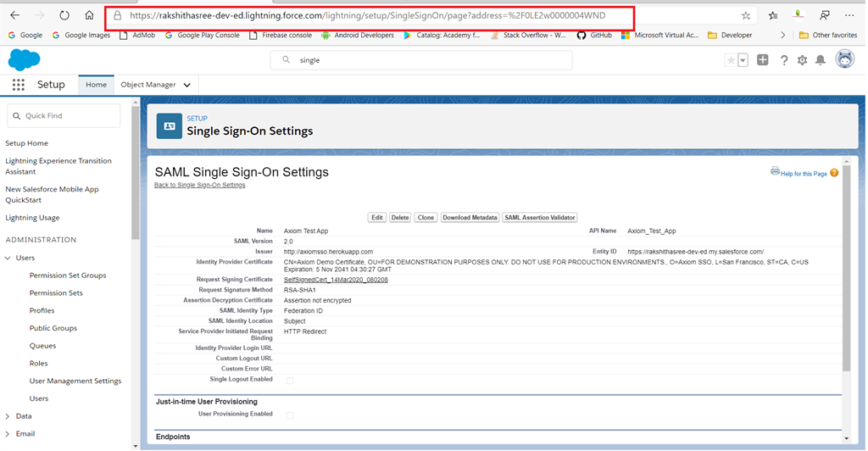Open Lightning Experience Transition Assistant
Screen dimensions: 868x451
tap(58, 166)
